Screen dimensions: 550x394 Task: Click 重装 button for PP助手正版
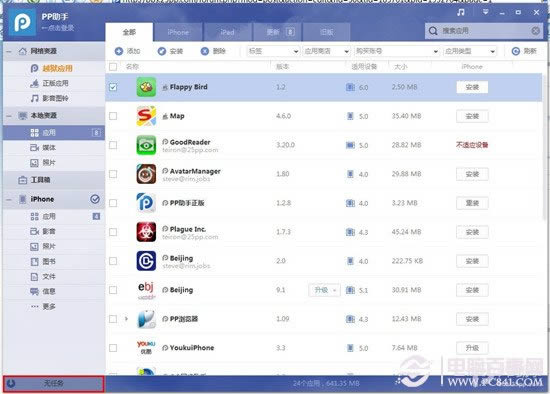coord(472,203)
